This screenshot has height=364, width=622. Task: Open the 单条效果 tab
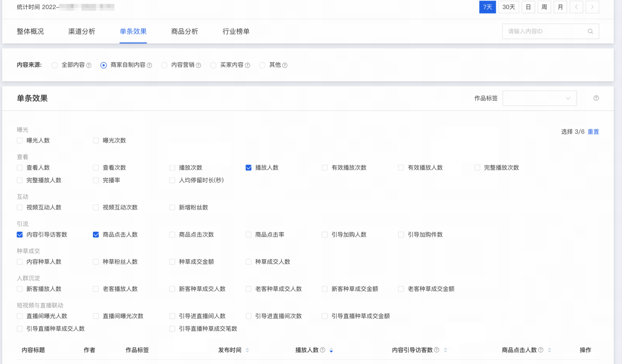point(133,31)
